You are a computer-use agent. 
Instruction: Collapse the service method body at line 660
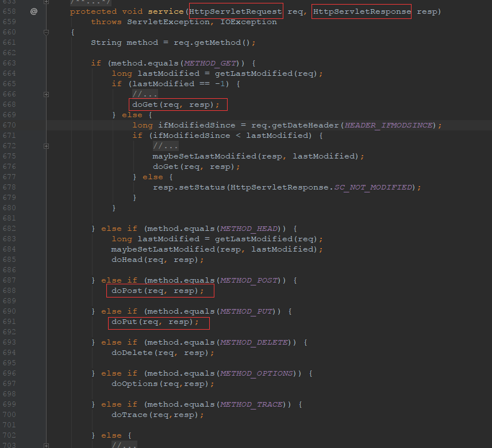tap(46, 32)
